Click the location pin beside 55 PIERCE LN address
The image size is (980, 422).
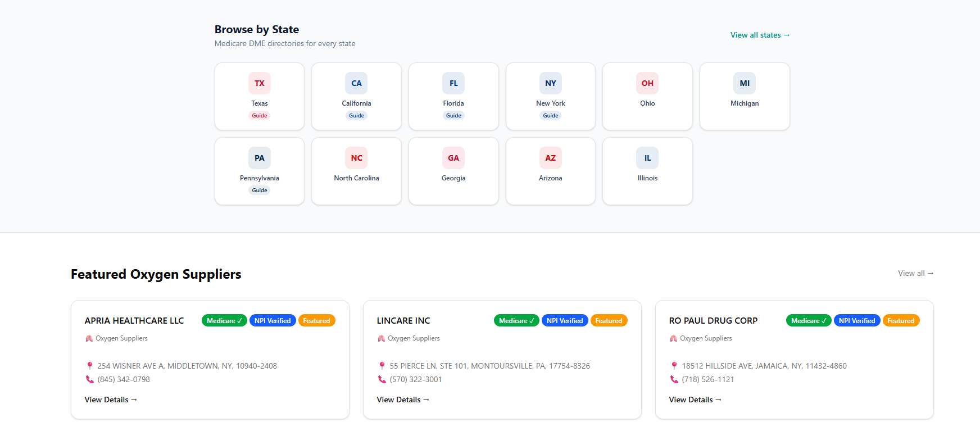[382, 366]
